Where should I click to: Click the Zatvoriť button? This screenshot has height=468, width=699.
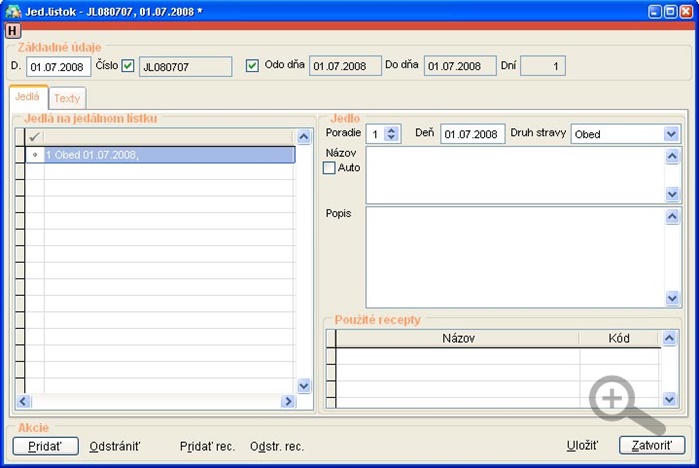(652, 446)
